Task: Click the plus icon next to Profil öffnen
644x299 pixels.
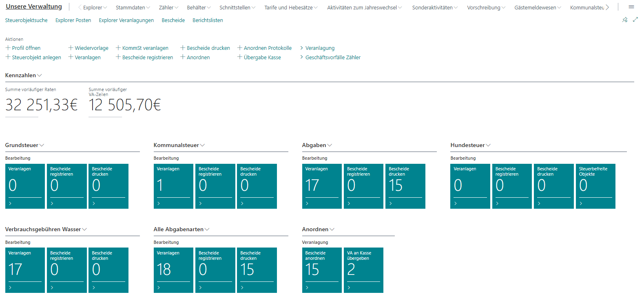Action: (8, 48)
